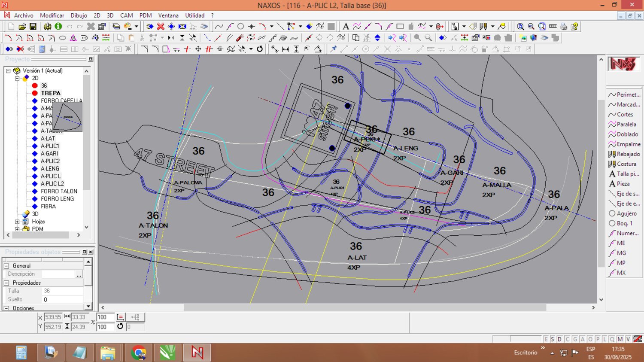Select the text tool letter A icon

coord(346,27)
